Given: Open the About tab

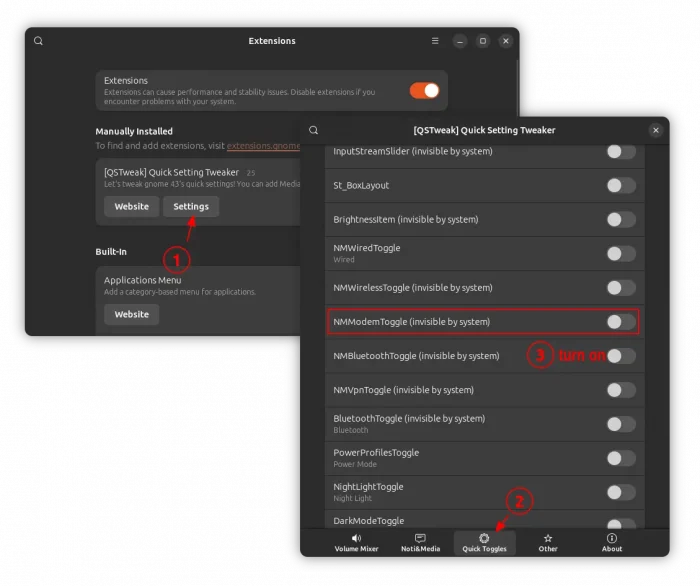Looking at the screenshot, I should pos(612,542).
